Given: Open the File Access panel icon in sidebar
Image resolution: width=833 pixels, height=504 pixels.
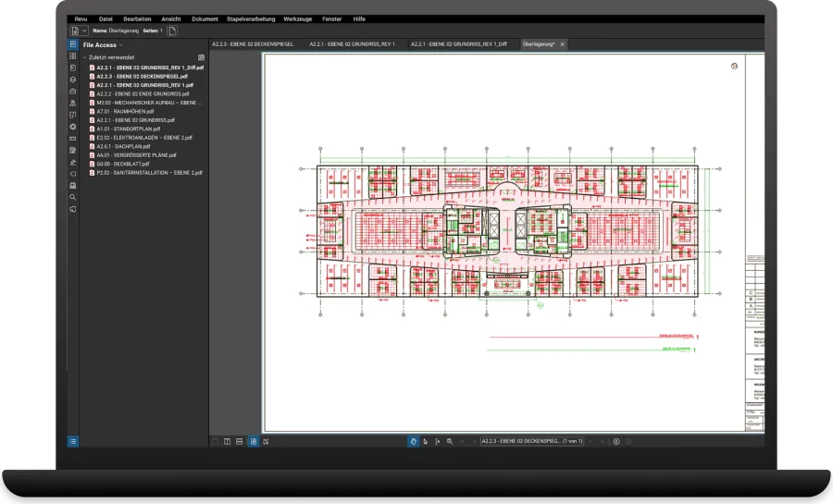Looking at the screenshot, I should click(73, 44).
